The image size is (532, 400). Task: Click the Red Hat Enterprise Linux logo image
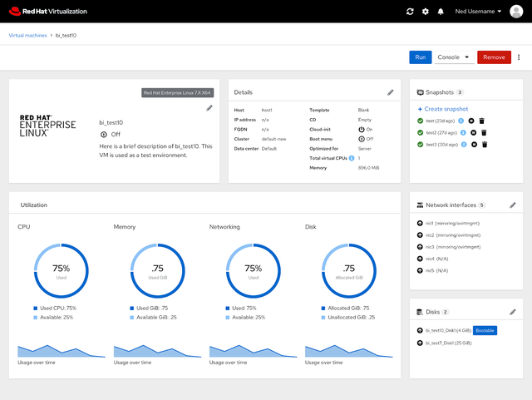click(x=47, y=126)
